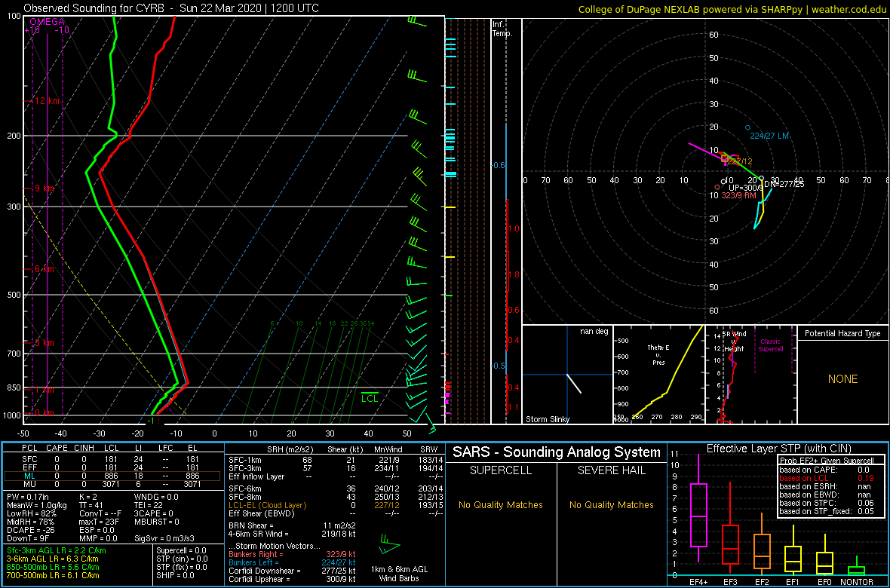Image resolution: width=890 pixels, height=588 pixels.
Task: Click the Supercell = 0.0 composite value
Action: (x=181, y=550)
